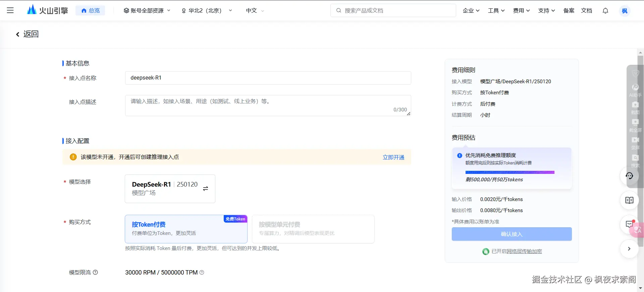Image resolution: width=644 pixels, height=292 pixels.
Task: Click the free quota progress bar
Action: pos(510,172)
